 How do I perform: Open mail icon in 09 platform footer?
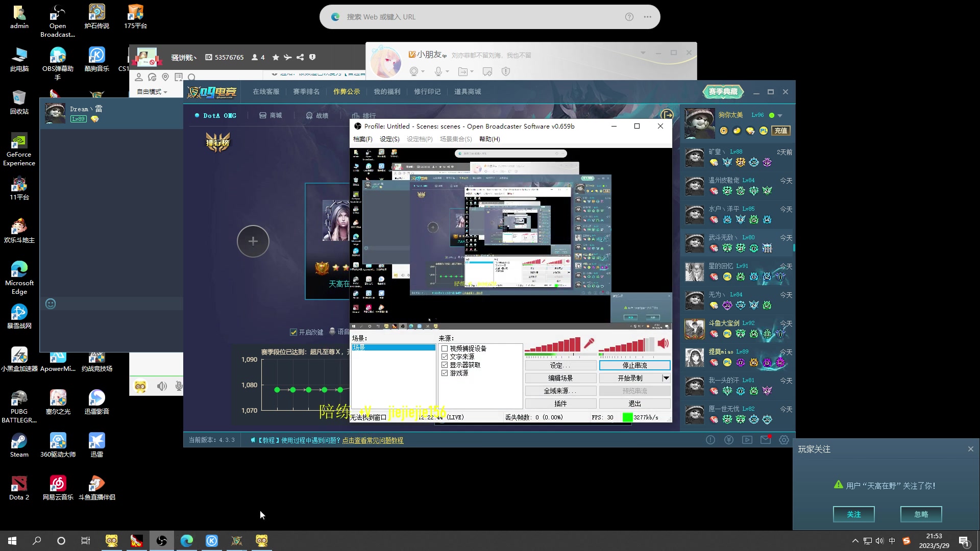point(765,440)
